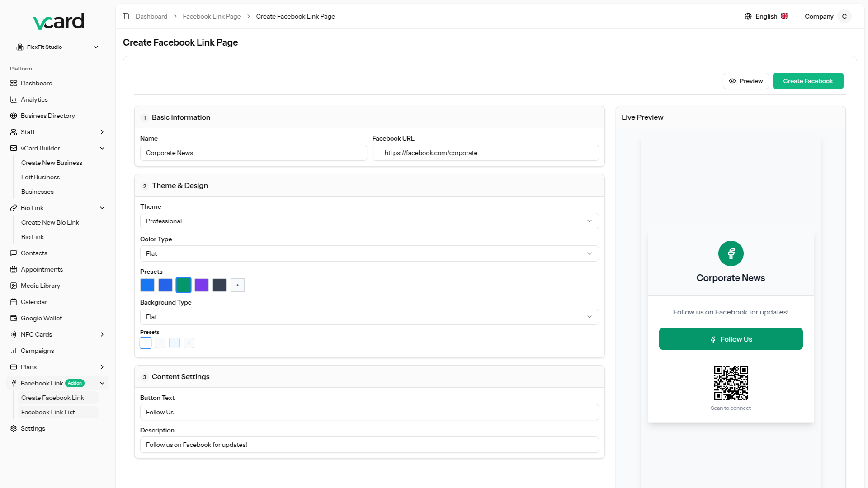This screenshot has height=488, width=868.
Task: Open the Theme dropdown showing Professional
Action: (369, 221)
